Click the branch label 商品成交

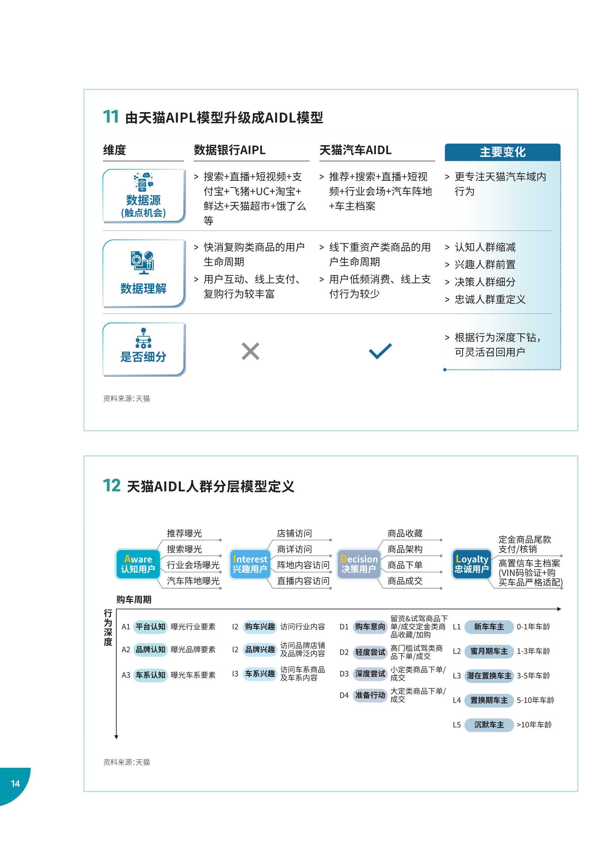coord(405,581)
